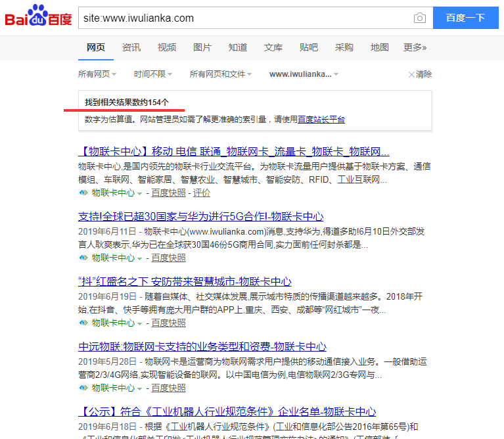Image resolution: width=504 pixels, height=439 pixels.
Task: Expand 物联卡中心 arrow in the 智慧城市 result
Action: click(139, 323)
